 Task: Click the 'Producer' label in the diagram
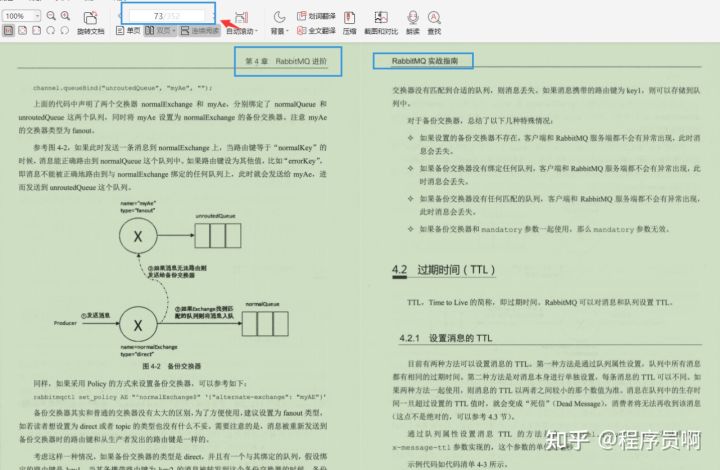65,323
